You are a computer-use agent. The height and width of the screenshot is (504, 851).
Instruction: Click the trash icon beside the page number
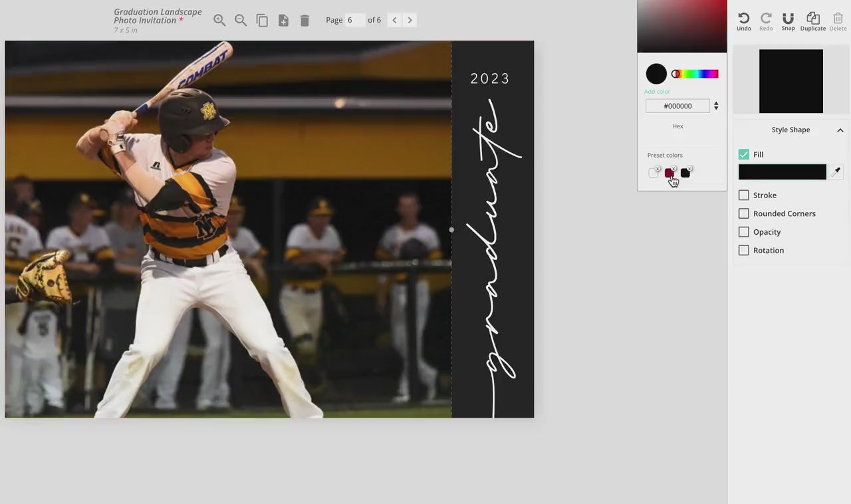[x=304, y=21]
